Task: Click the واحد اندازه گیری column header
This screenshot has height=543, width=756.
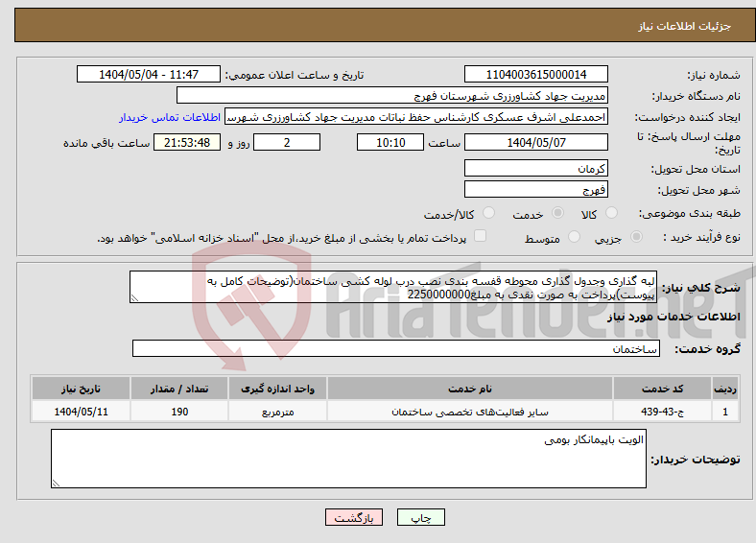Action: pos(277,389)
